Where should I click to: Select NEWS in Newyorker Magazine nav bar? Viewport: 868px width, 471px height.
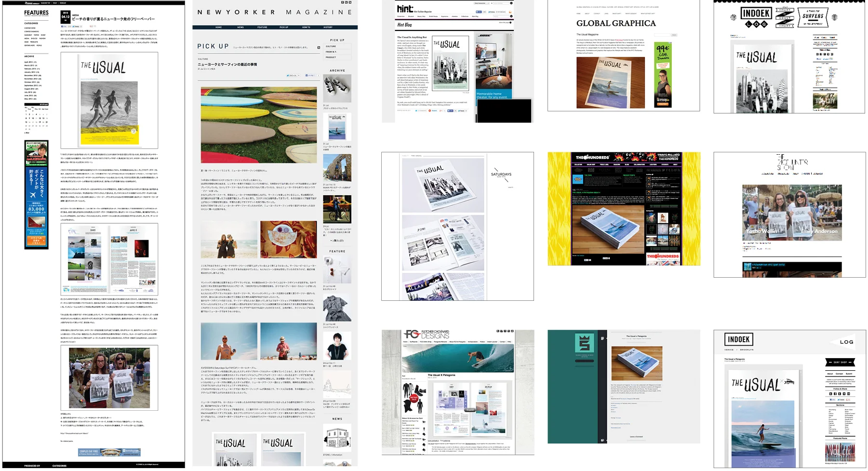(240, 27)
